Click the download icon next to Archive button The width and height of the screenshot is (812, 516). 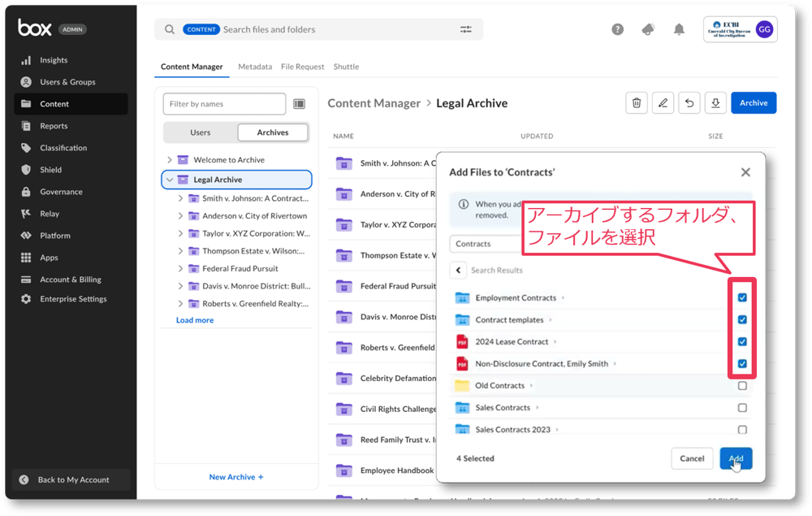click(715, 102)
